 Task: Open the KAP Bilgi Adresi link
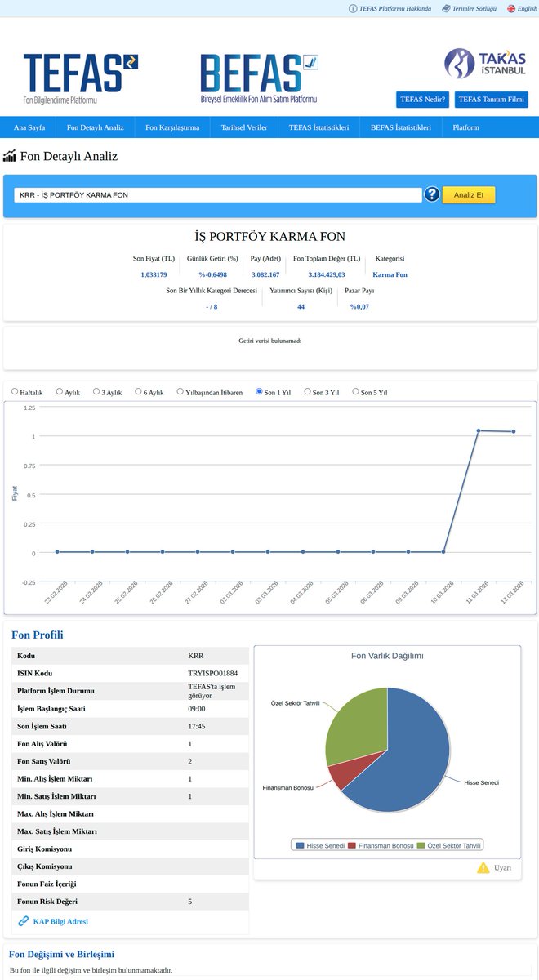click(x=60, y=921)
